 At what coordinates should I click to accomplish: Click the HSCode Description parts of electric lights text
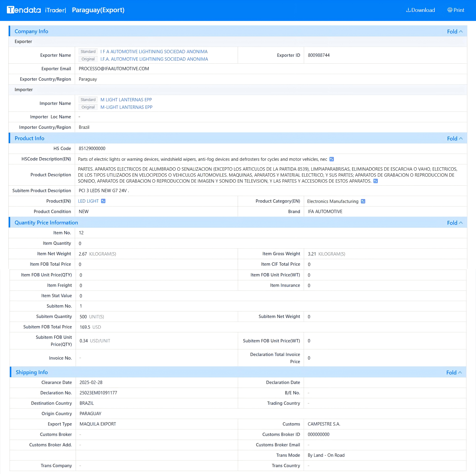202,159
